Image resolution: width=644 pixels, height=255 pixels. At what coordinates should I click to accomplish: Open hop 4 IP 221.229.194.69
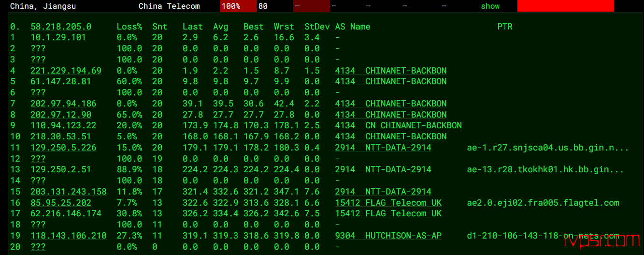[66, 71]
